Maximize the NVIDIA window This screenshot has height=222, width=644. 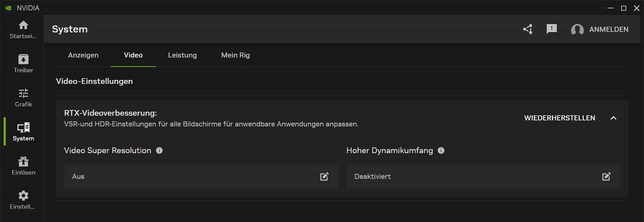pos(623,8)
